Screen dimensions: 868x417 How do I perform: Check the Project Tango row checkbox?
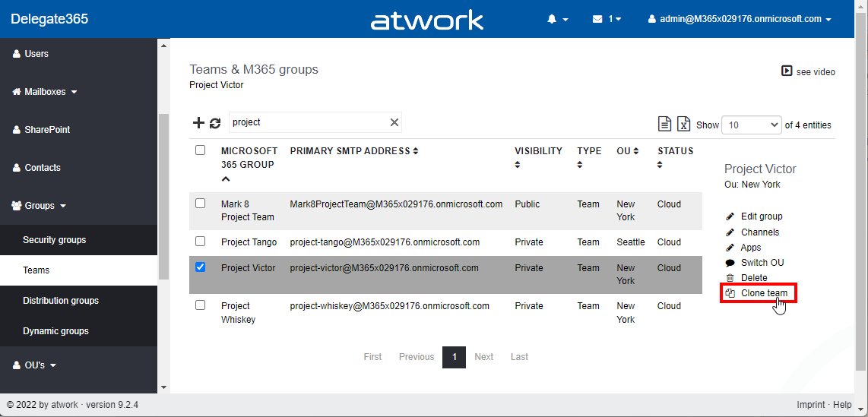point(201,242)
